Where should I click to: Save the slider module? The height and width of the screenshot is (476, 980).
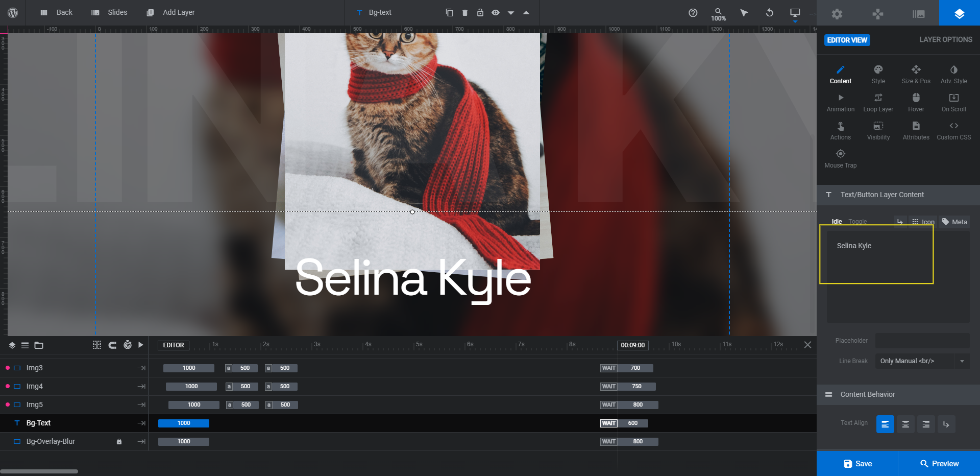coord(857,464)
